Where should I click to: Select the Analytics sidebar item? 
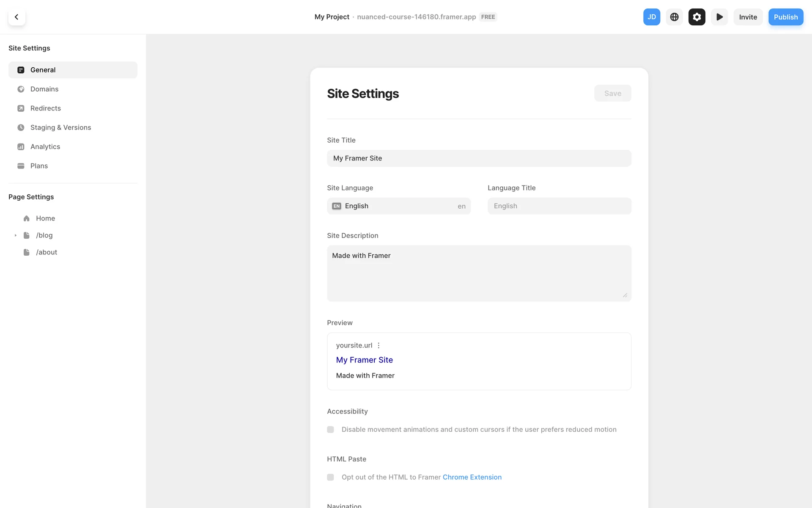[x=45, y=146]
